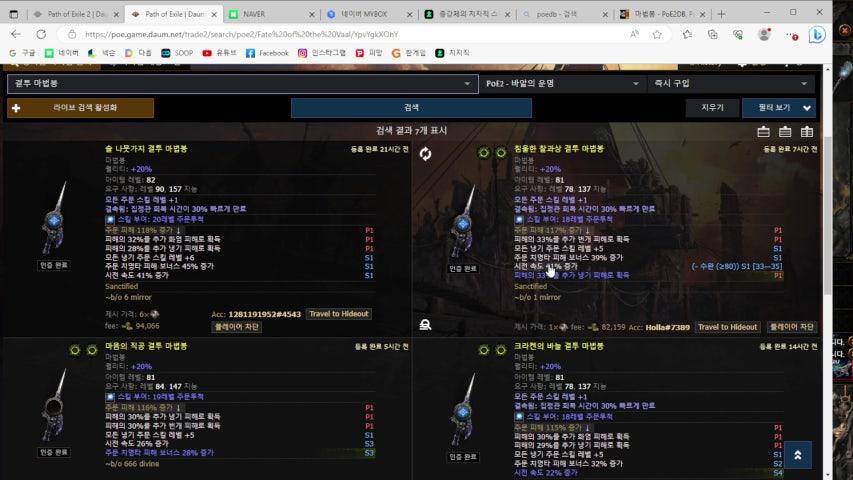Open the browser tab actions menu icon

click(14, 14)
